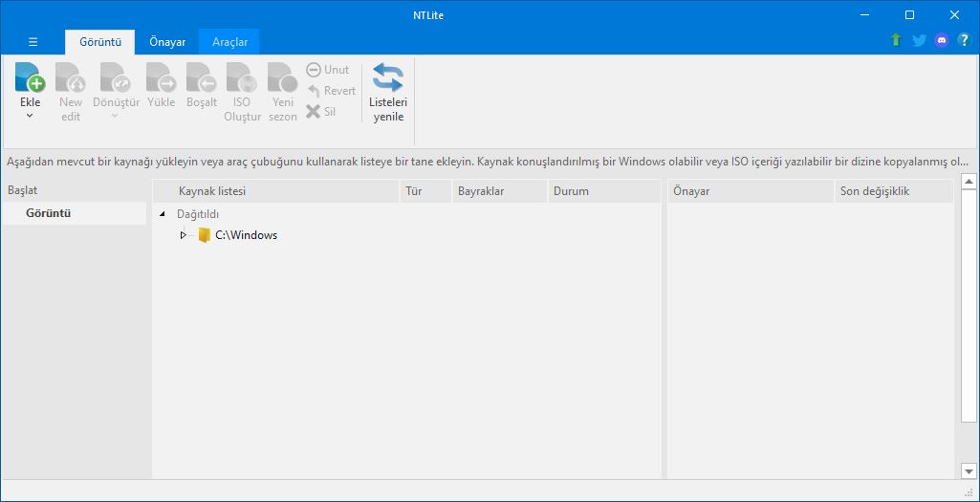
Task: Click the Durum column header
Action: point(603,191)
